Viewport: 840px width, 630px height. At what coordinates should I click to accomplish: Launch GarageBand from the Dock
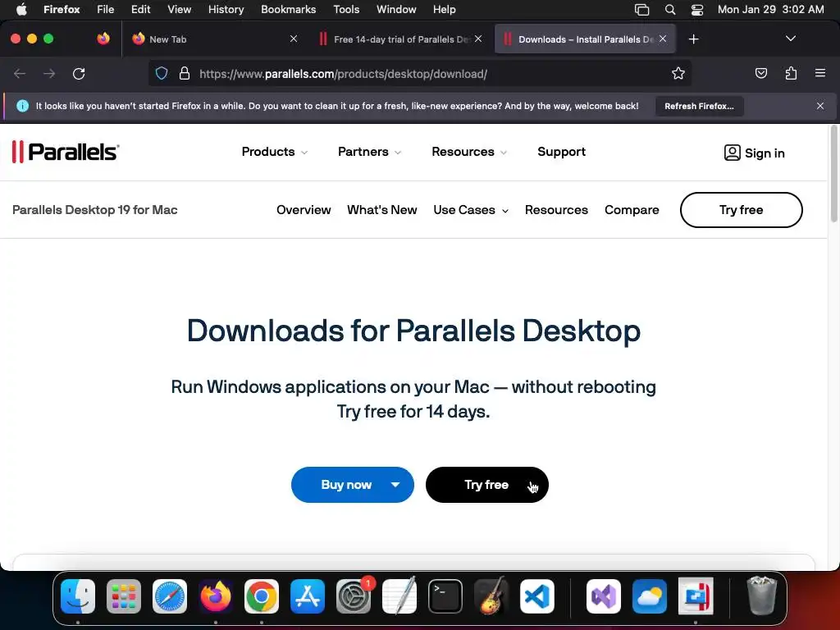coord(491,596)
